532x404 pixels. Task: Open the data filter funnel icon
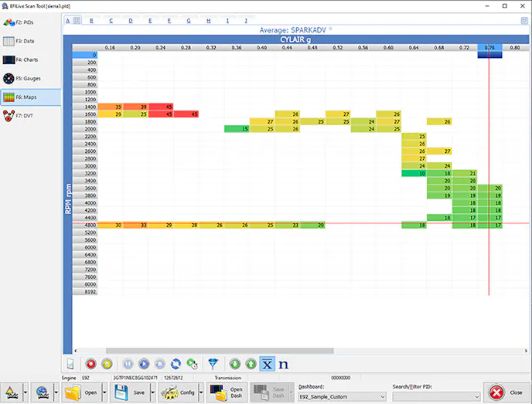(x=213, y=363)
